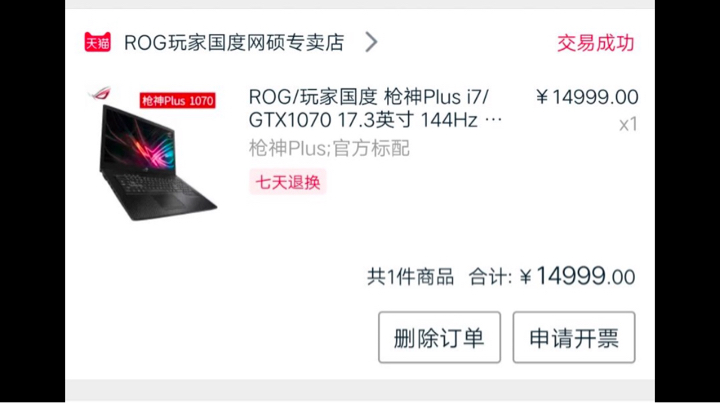Select the 枪神Plus;官方标配 spec text

329,148
